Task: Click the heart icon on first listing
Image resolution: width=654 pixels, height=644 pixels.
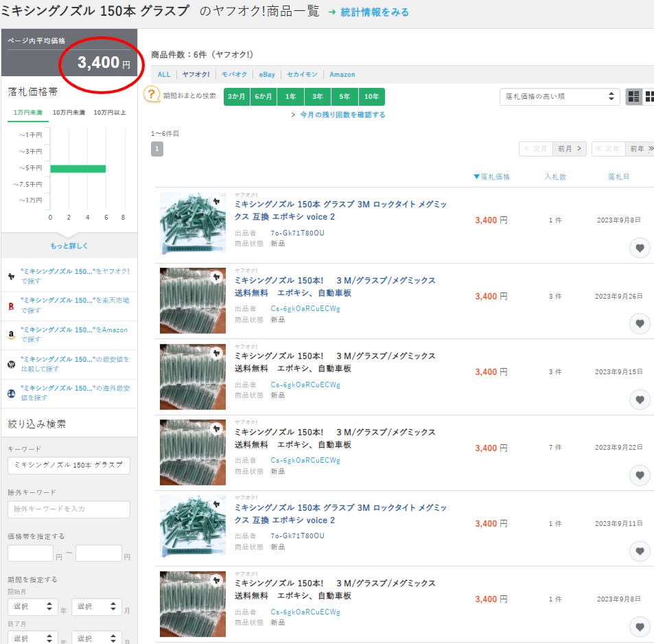Action: click(x=640, y=248)
